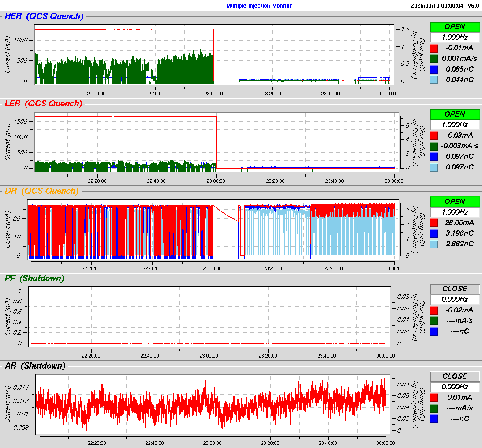Click the HER green injection rate swatch
482x448 pixels.
(434, 59)
